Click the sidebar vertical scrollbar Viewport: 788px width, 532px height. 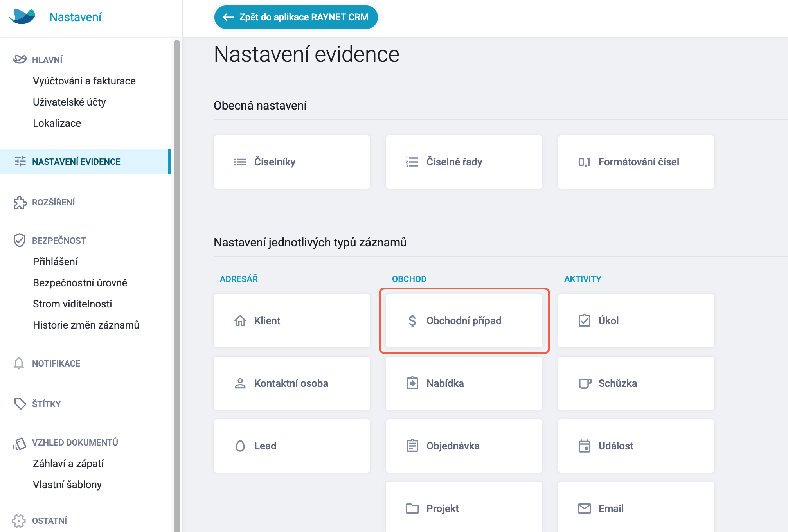tap(177, 286)
